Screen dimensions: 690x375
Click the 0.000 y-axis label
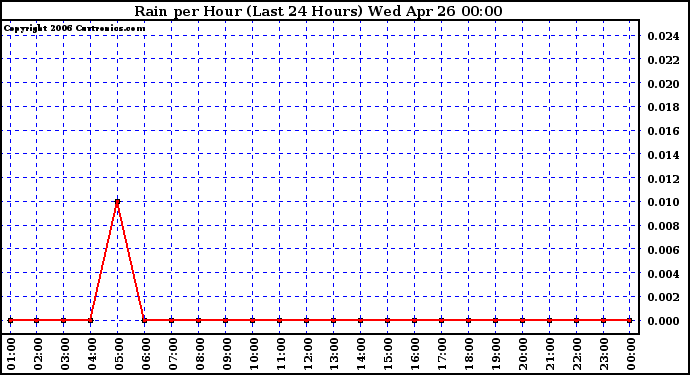coord(663,321)
